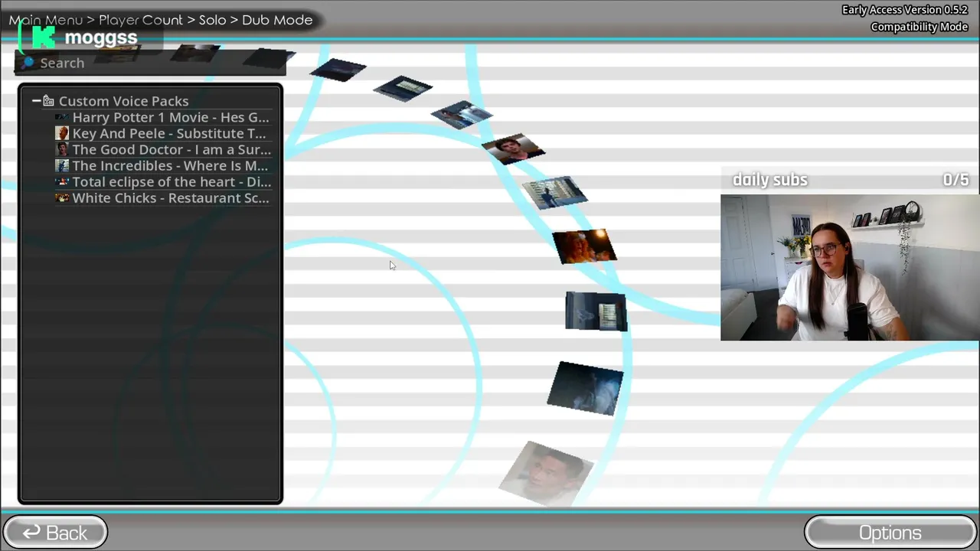
Task: Click the White Chicks row icon
Action: coord(62,197)
